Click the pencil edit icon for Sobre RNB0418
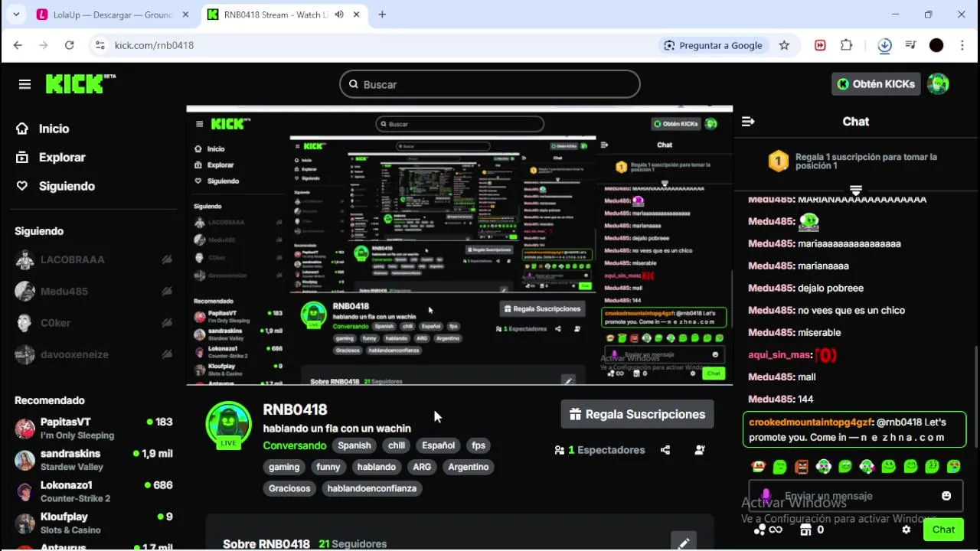 (684, 543)
